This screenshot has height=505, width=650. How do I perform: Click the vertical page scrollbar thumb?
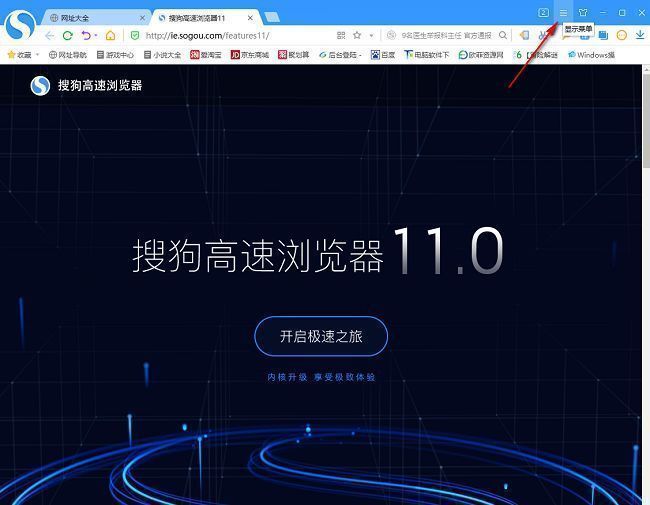[646, 120]
